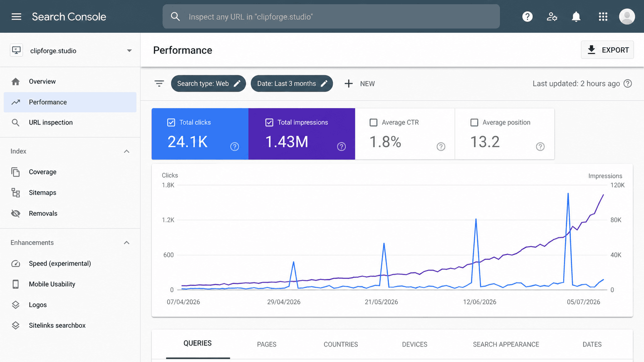Click the search magnifier icon in URL bar
The height and width of the screenshot is (362, 644).
(175, 17)
